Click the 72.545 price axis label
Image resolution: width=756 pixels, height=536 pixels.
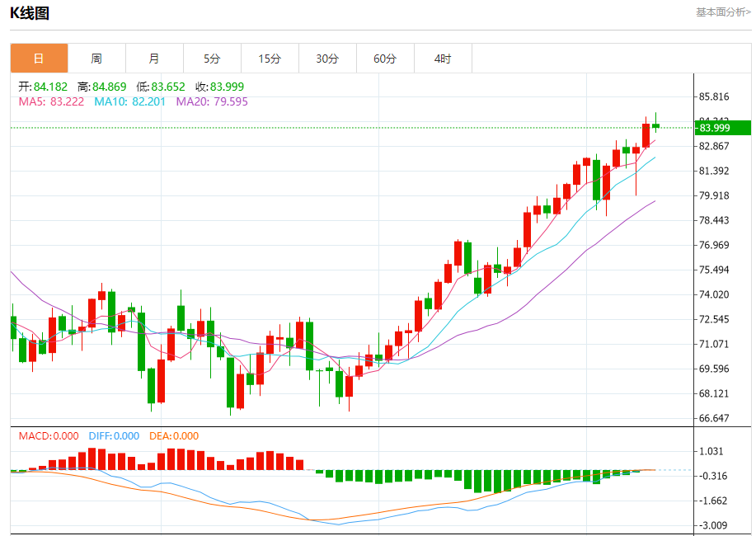click(x=714, y=319)
